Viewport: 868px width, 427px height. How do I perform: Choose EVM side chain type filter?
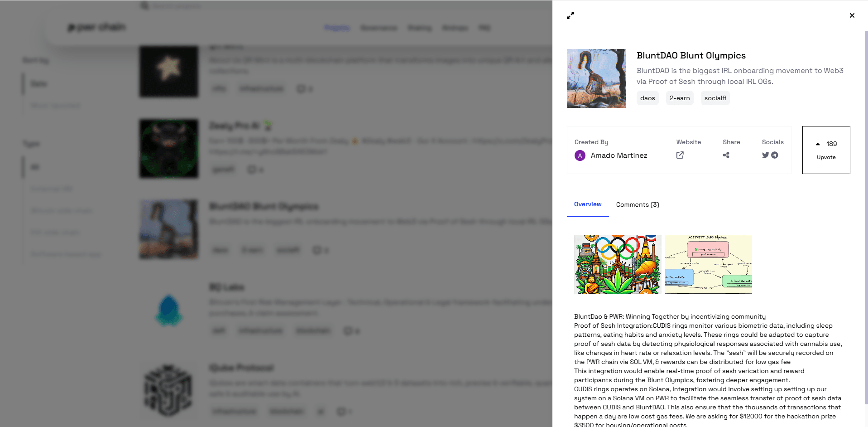point(55,232)
